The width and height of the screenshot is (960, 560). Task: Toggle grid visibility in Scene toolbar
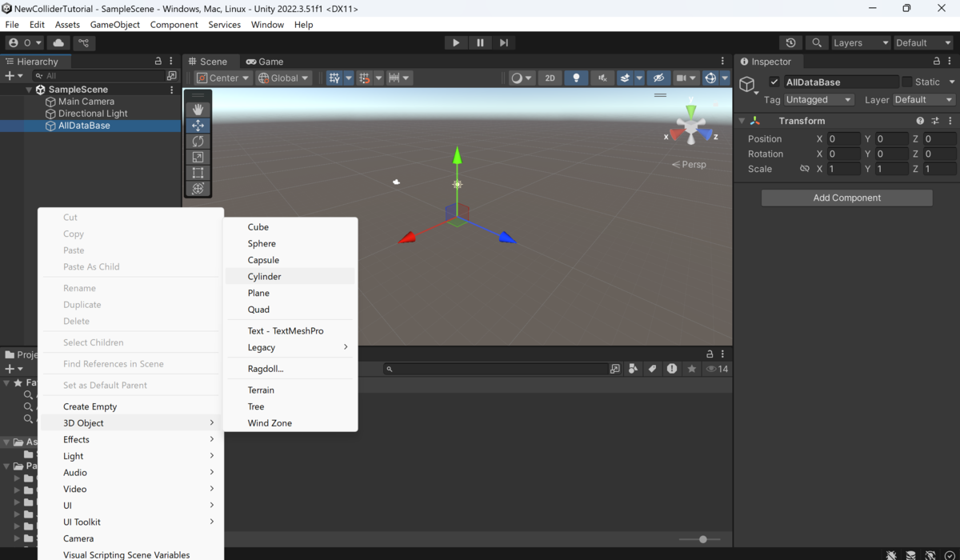(334, 78)
